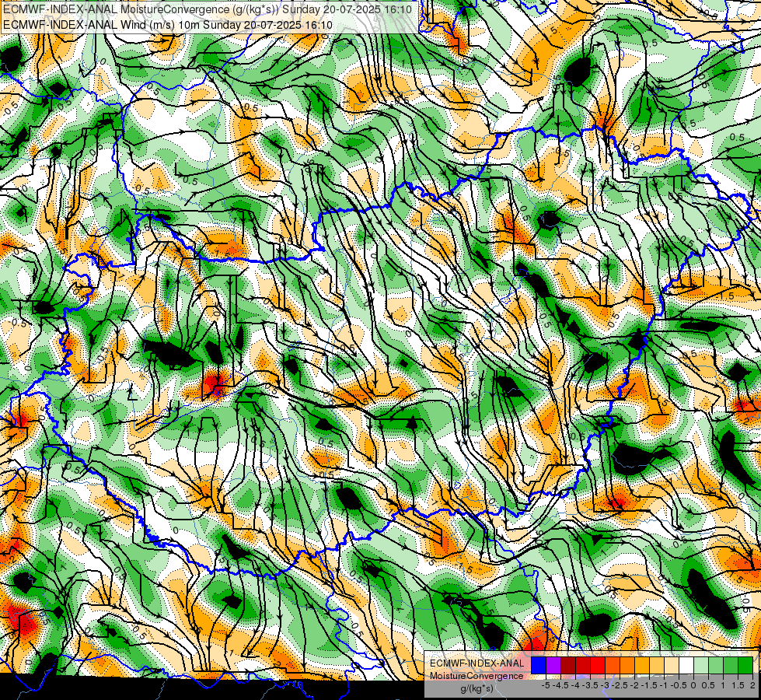761x700 pixels.
Task: Click the Wind (m/s) 10m title line
Action: (x=167, y=25)
